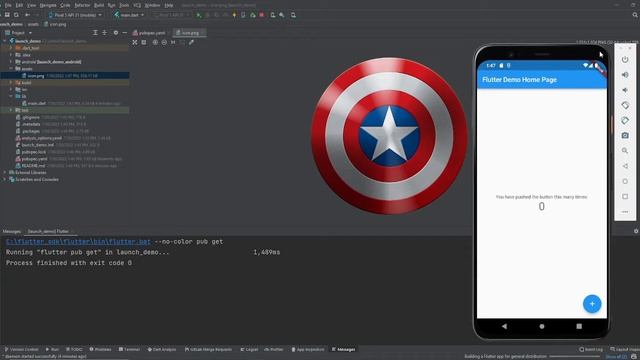The image size is (640, 360).
Task: Expand External Libraries node
Action: click(5, 173)
